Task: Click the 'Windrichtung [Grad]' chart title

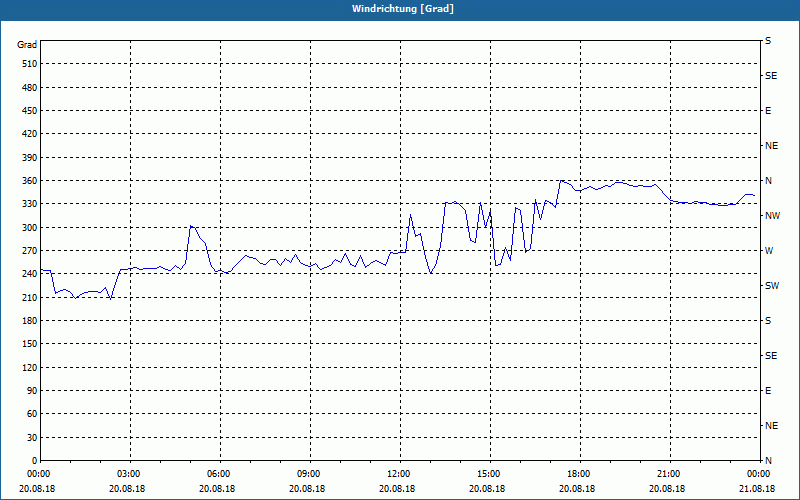Action: point(403,9)
